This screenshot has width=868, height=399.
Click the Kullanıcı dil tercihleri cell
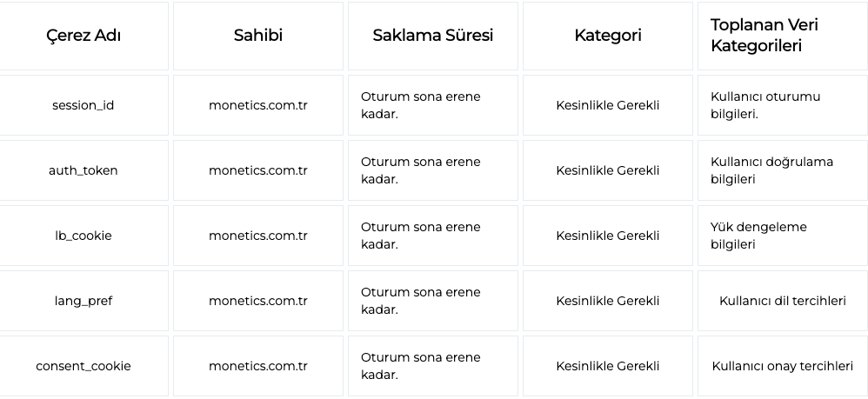point(783,301)
